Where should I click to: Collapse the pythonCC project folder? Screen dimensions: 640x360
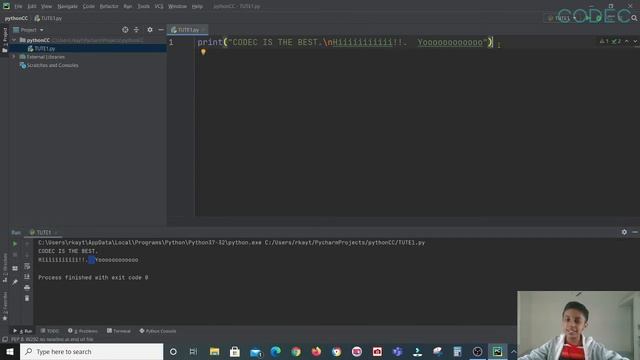click(14, 40)
